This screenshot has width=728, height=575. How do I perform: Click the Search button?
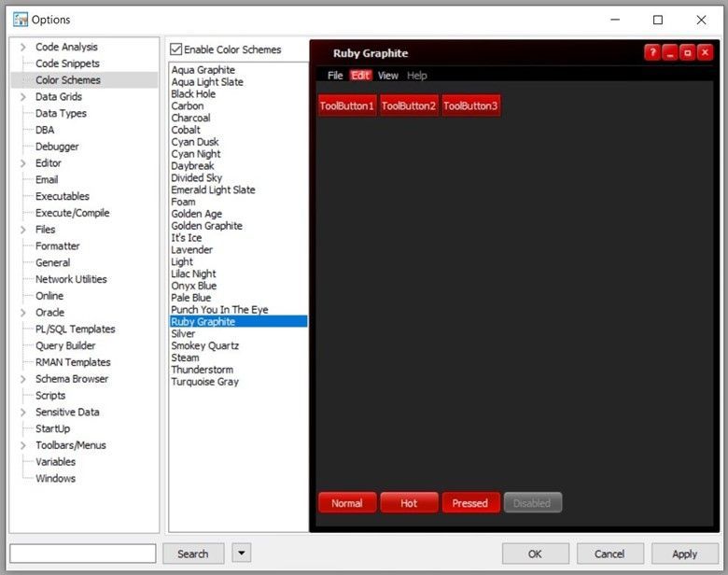pos(193,554)
